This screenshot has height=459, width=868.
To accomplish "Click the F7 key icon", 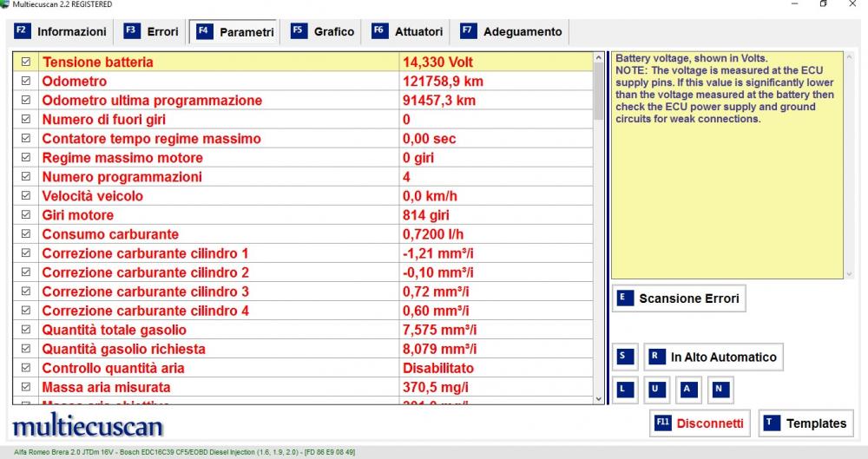I will (x=469, y=30).
